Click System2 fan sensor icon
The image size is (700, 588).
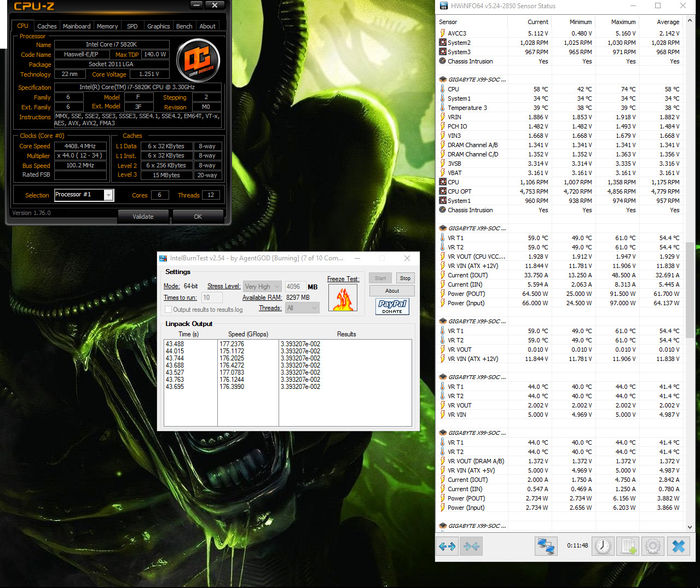tap(442, 43)
